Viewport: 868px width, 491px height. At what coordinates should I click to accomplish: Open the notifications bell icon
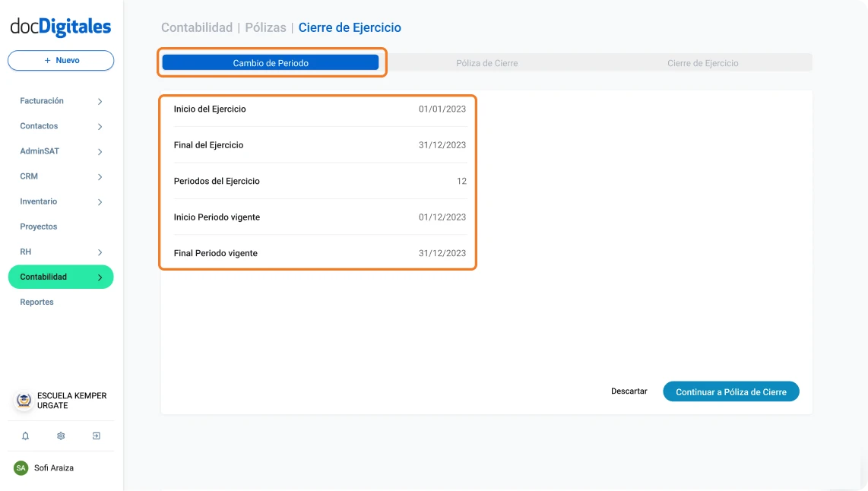[x=25, y=436]
